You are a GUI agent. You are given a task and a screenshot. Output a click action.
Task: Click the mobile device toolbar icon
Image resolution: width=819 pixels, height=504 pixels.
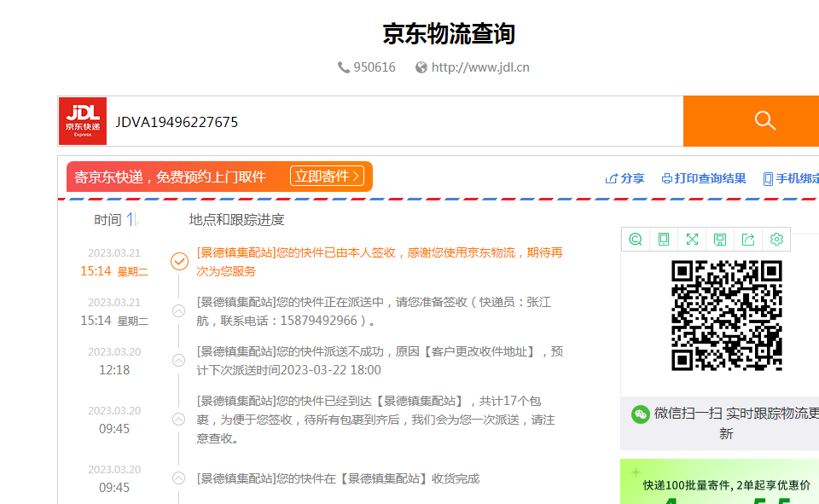(x=664, y=239)
